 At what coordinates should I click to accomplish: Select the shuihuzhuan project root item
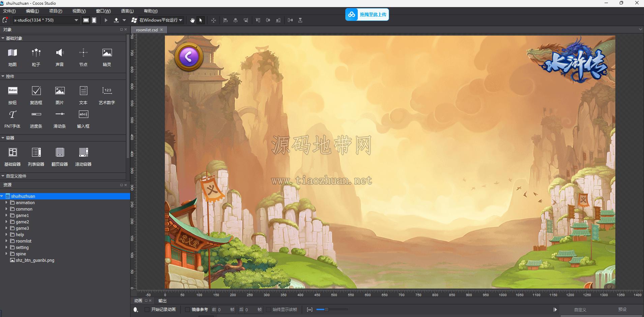coord(65,196)
